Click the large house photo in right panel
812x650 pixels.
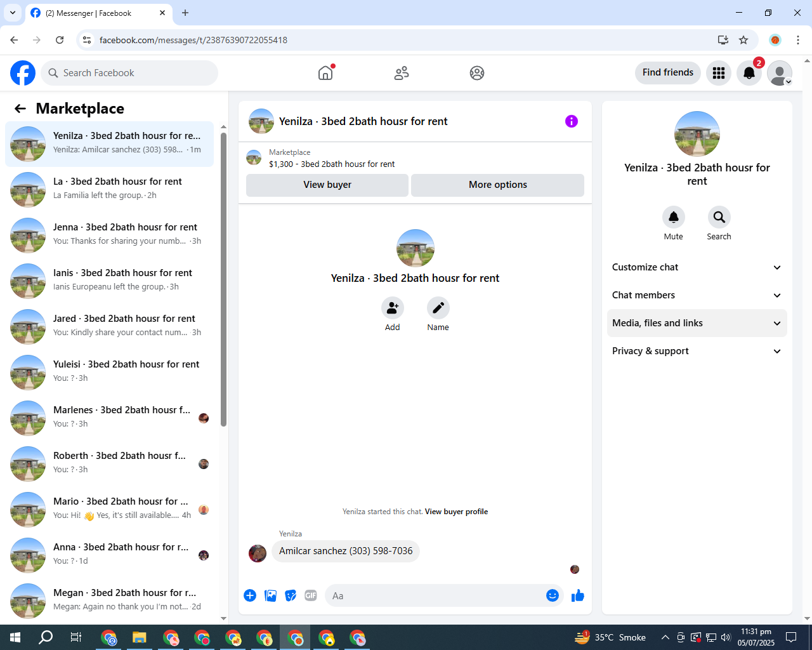point(697,134)
